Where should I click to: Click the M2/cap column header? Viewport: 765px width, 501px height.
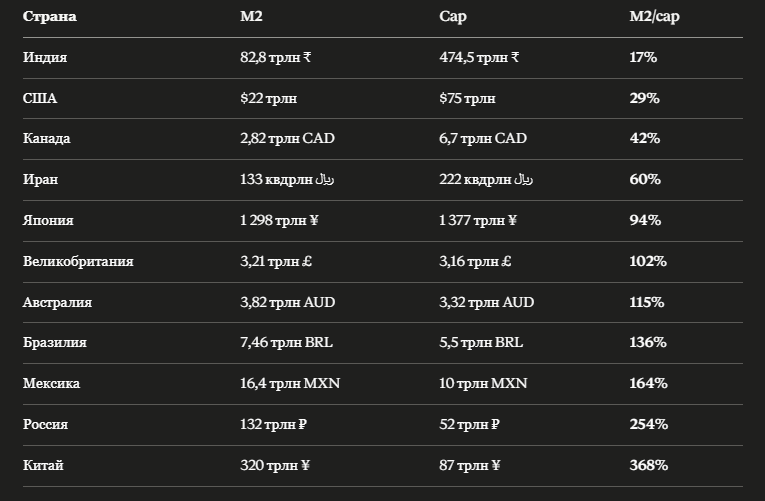tap(654, 17)
